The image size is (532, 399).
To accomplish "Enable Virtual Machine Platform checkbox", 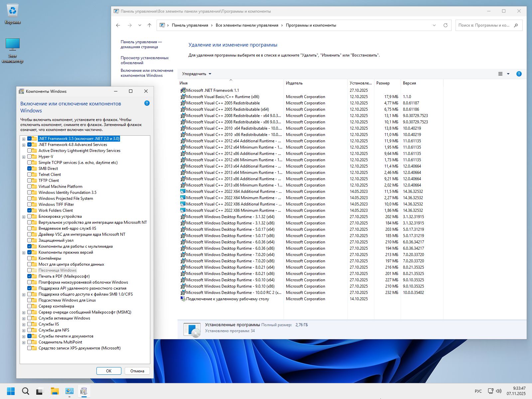I will tap(30, 187).
